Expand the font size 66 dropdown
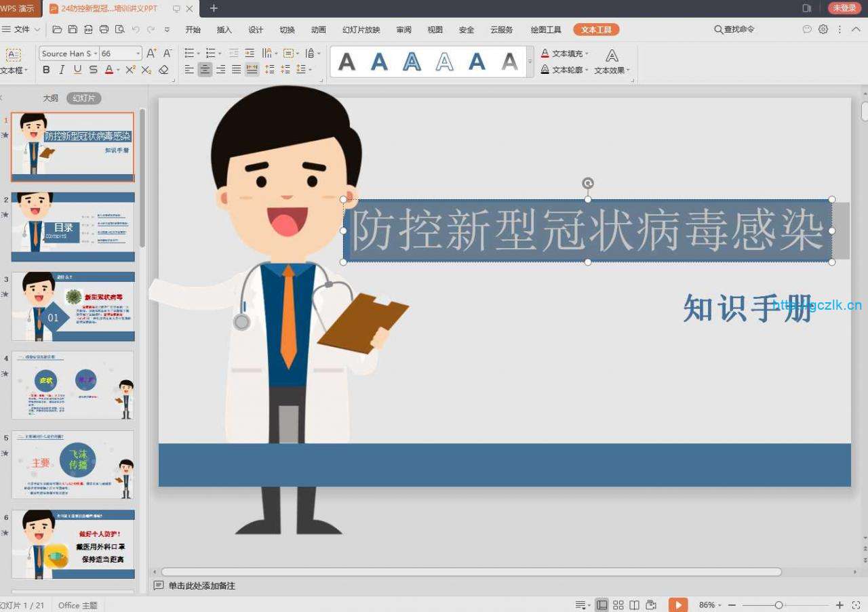This screenshot has width=868, height=612. tap(138, 54)
